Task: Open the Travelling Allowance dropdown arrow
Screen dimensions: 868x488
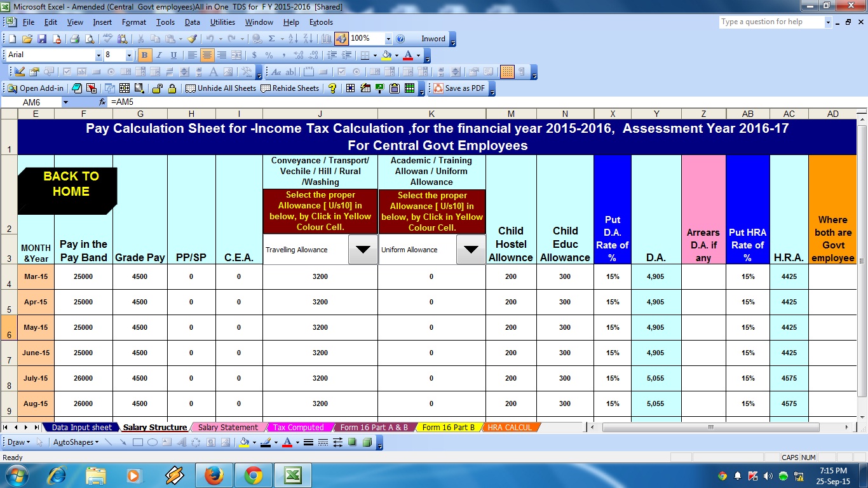Action: point(363,250)
